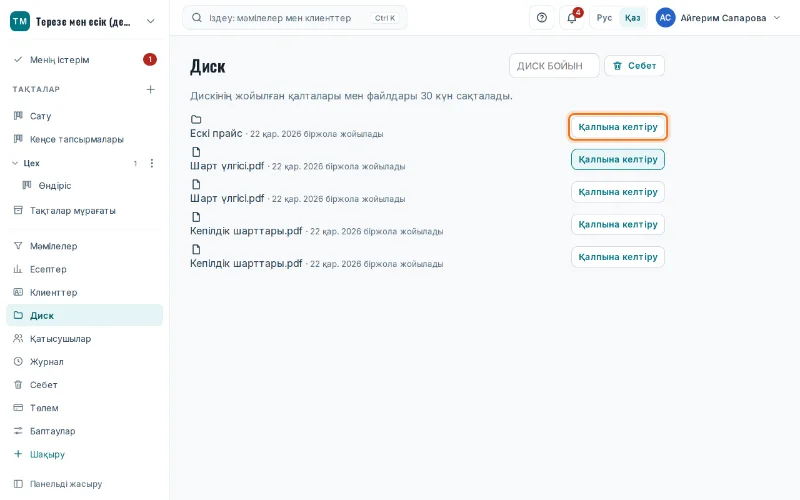Click the Кеңсе тапсырмалары board icon
The image size is (800, 500).
[x=18, y=139]
